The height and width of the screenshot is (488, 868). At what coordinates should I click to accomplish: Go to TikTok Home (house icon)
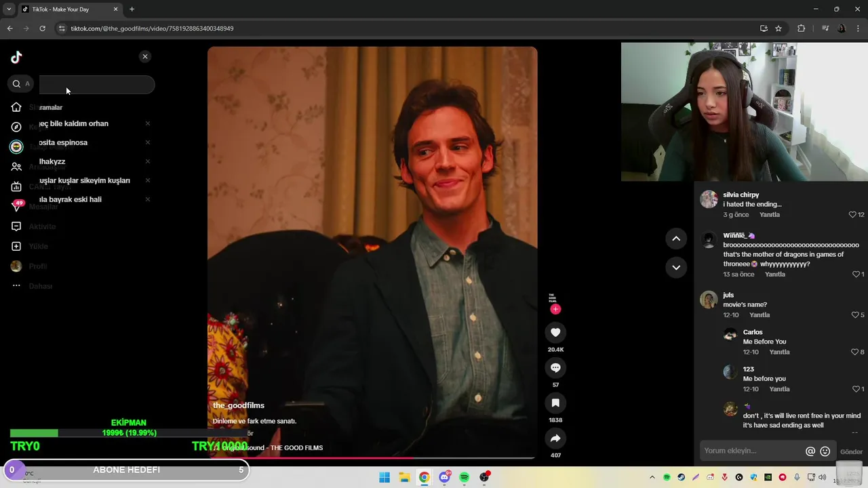[16, 107]
